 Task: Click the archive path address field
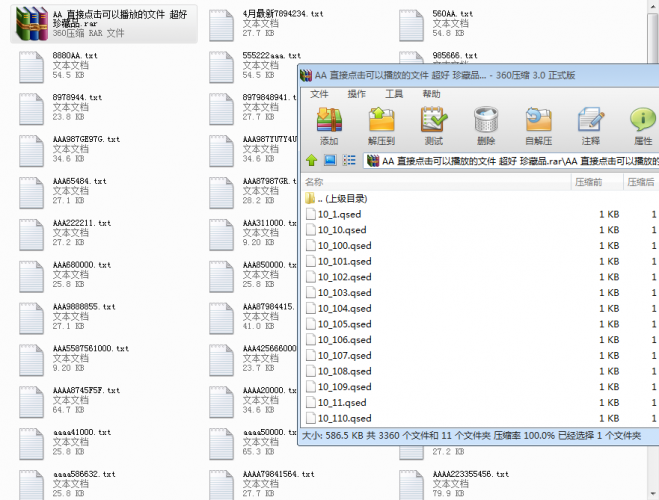click(x=510, y=160)
